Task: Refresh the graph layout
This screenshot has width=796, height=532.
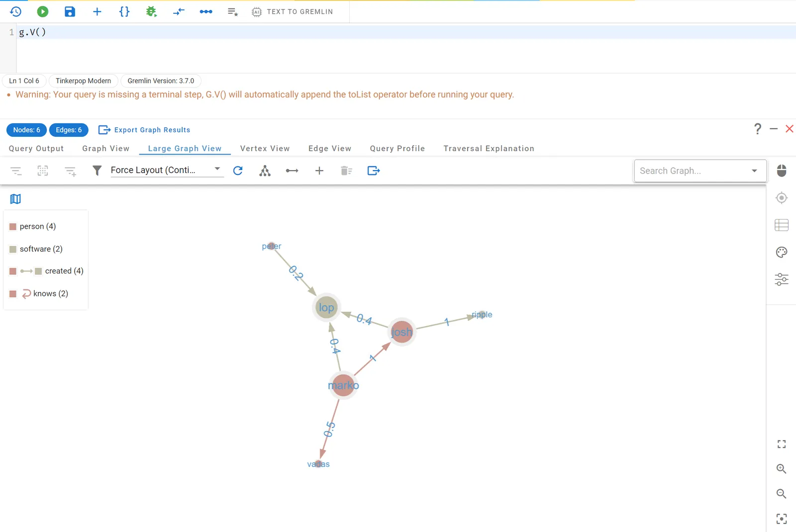Action: coord(238,171)
